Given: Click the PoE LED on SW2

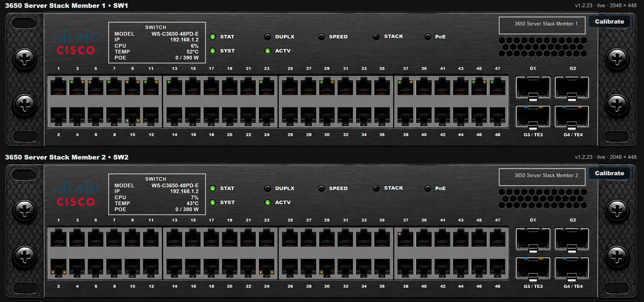Looking at the screenshot, I should click(428, 189).
